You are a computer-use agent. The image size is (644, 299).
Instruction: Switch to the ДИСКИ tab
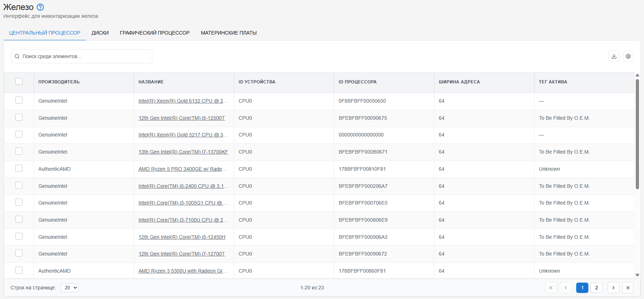[x=100, y=33]
